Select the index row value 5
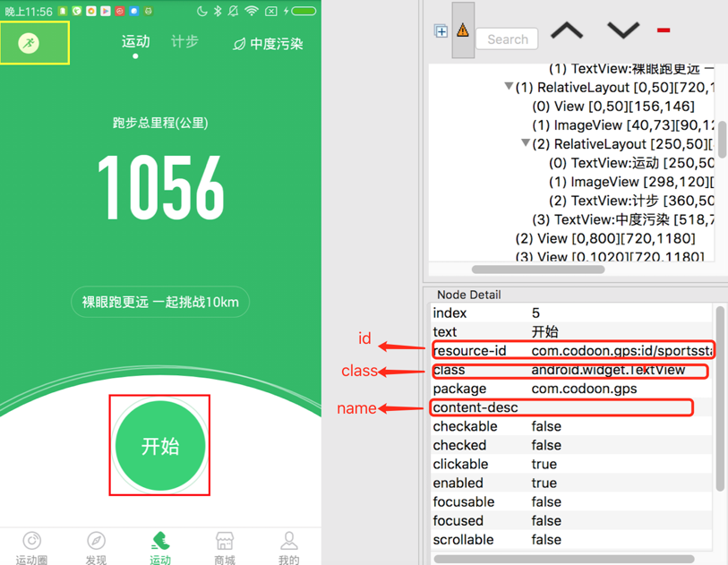The height and width of the screenshot is (565, 728). point(535,312)
